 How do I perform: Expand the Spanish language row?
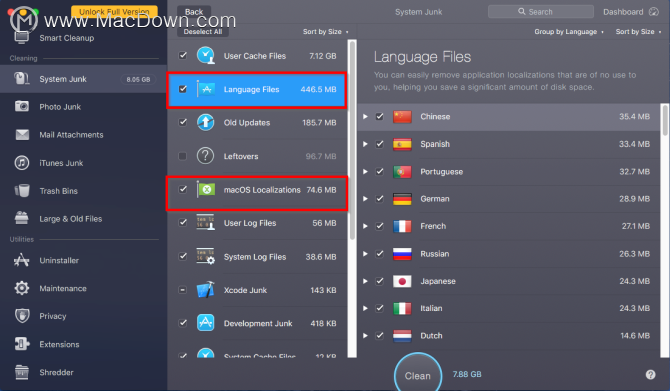tap(365, 144)
